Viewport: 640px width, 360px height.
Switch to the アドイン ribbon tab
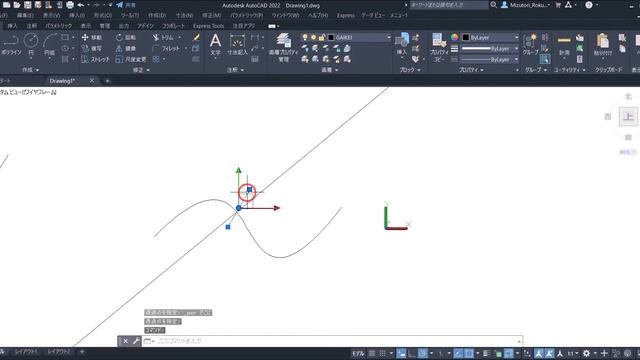pos(145,26)
